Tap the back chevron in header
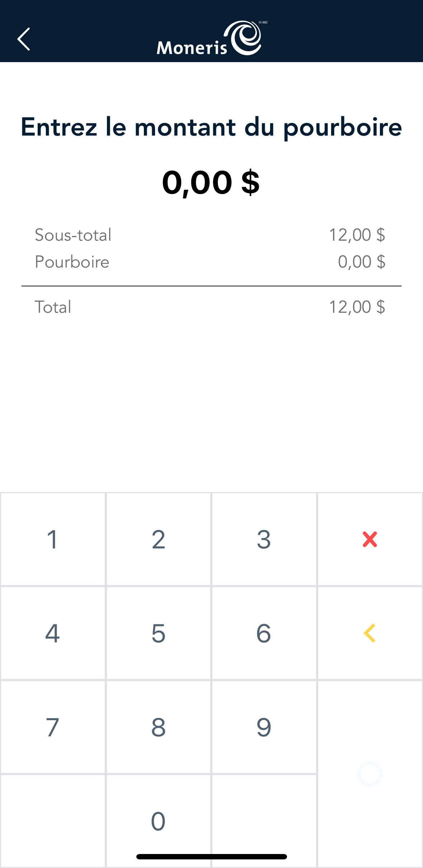 pyautogui.click(x=24, y=39)
